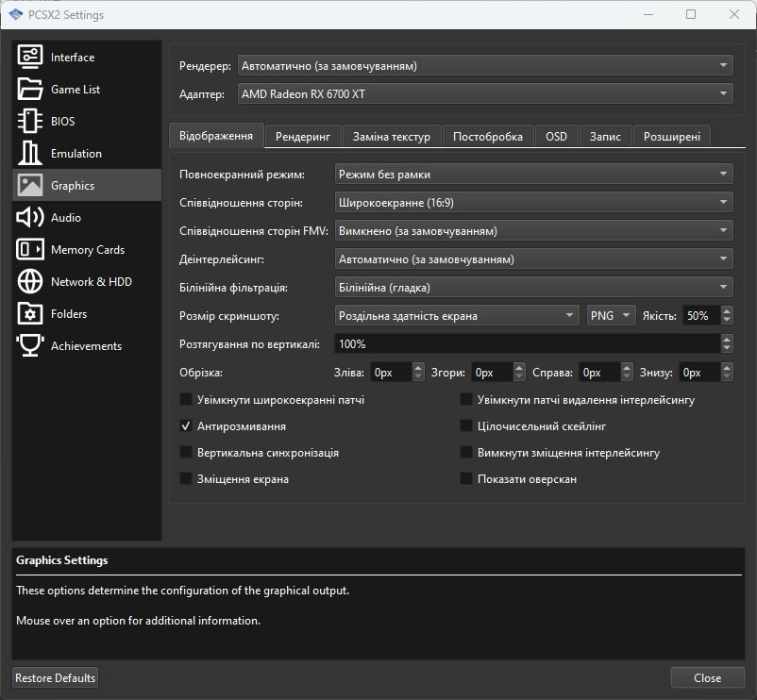Click the Close button
Viewport: 757px width, 700px height.
click(x=707, y=677)
